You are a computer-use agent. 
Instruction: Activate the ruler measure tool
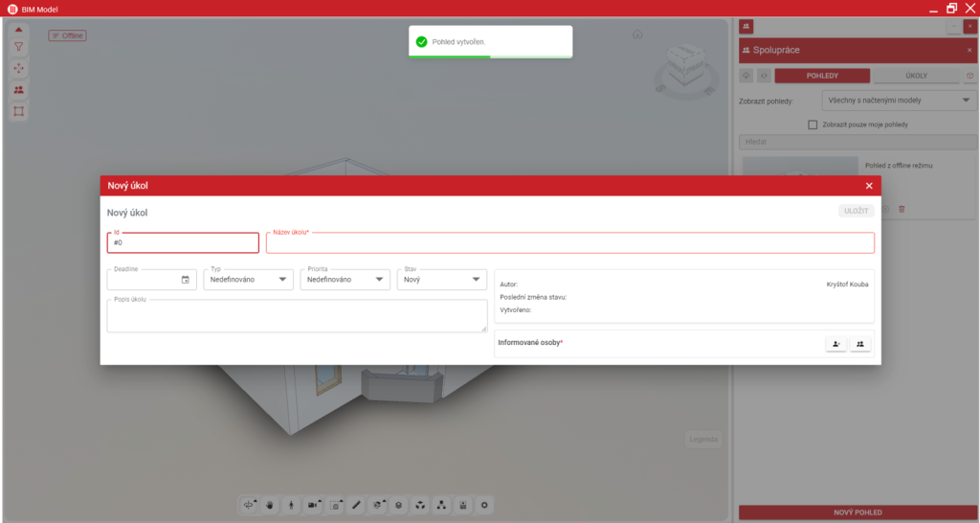pos(356,505)
